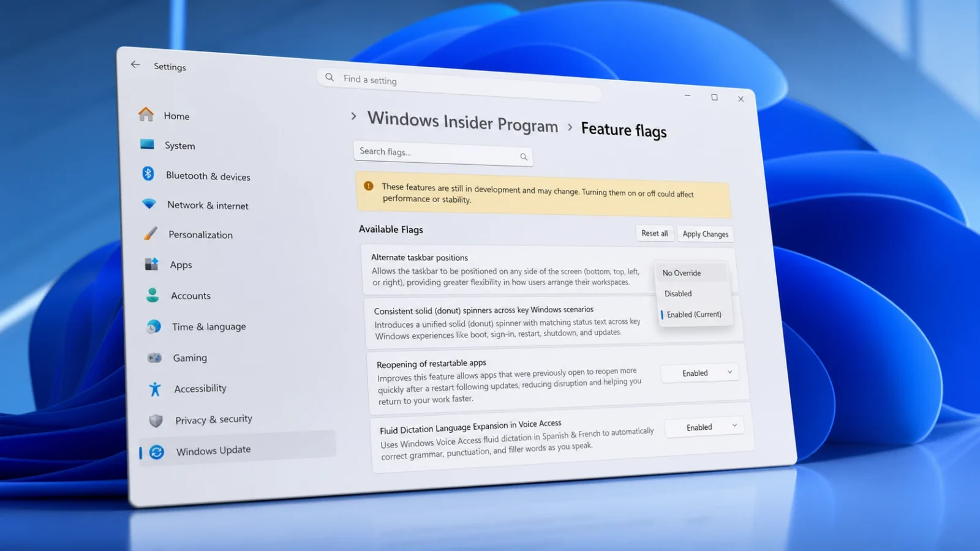
Task: Click Fluid Dictation Language Expansion title
Action: coord(470,426)
